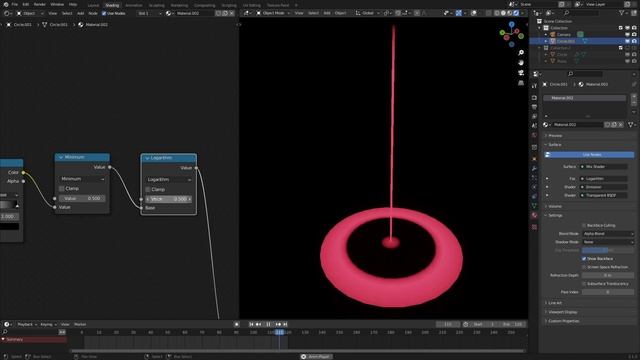640x360 pixels.
Task: Collapse the Settings panel
Action: [x=555, y=216]
